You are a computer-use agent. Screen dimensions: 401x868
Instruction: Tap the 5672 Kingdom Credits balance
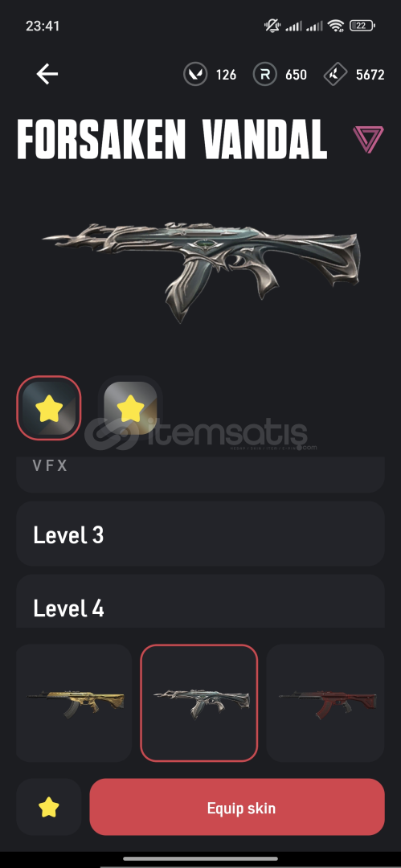pyautogui.click(x=370, y=75)
